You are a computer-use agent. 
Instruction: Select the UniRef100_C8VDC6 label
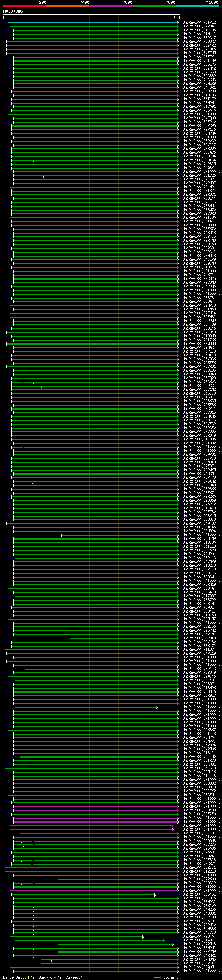tap(199, 359)
